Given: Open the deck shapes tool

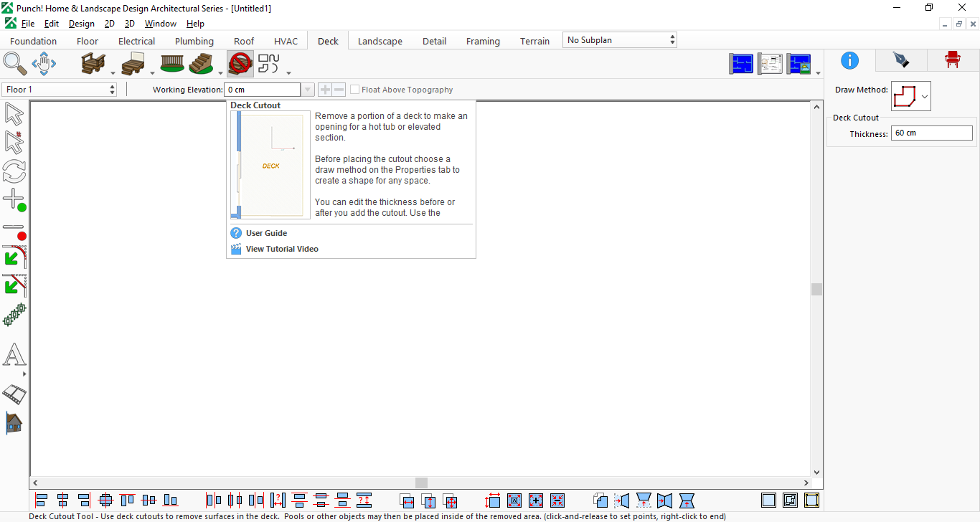Looking at the screenshot, I should coord(269,64).
